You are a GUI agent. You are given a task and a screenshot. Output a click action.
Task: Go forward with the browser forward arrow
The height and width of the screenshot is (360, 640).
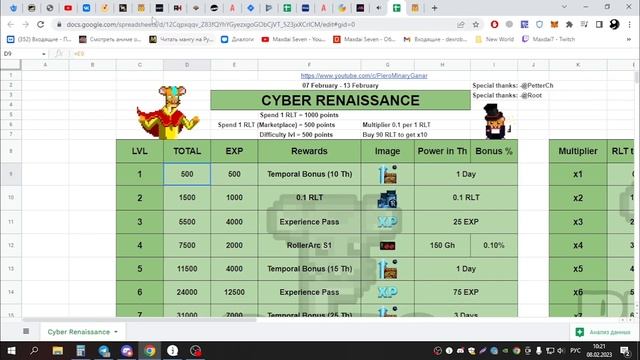[x=26, y=24]
